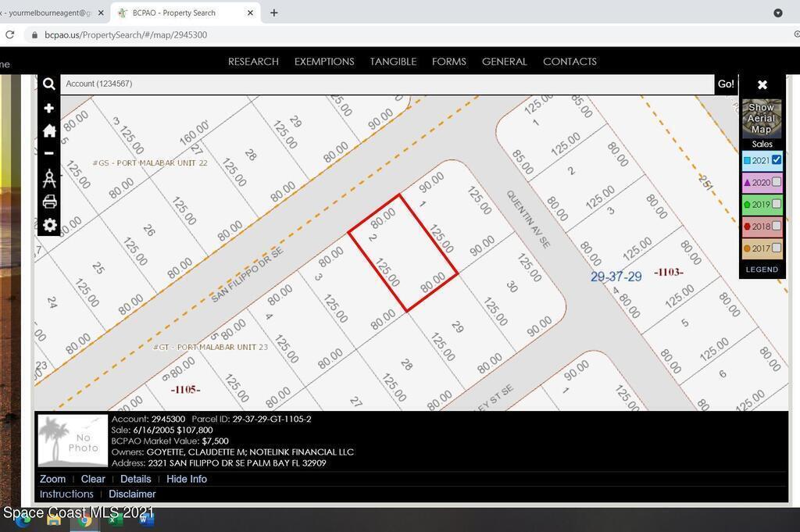This screenshot has width=800, height=532.
Task: Zoom in using the plus icon
Action: [48, 108]
